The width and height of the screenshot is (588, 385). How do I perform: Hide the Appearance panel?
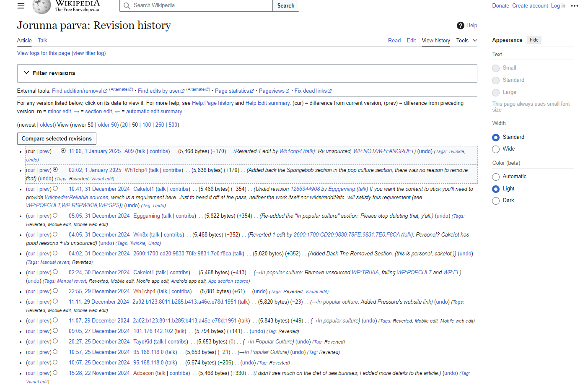(534, 40)
